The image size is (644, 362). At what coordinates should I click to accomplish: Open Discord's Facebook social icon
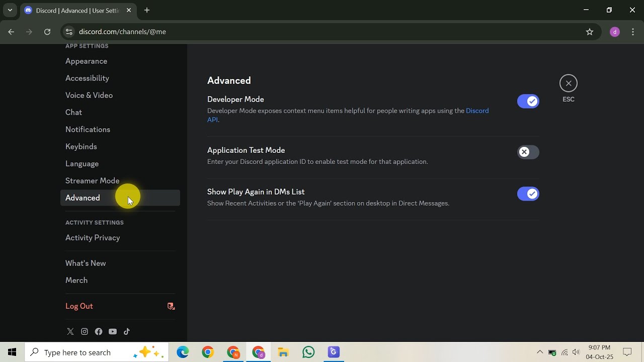tap(99, 331)
